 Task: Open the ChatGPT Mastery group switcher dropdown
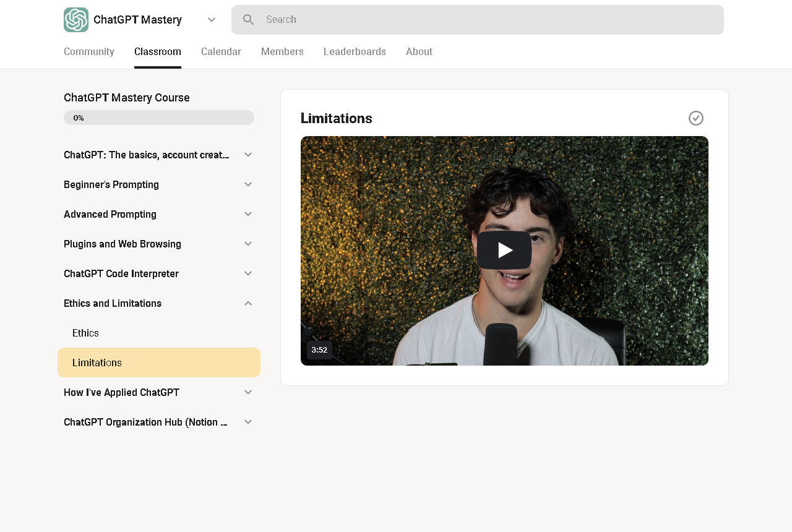tap(212, 20)
